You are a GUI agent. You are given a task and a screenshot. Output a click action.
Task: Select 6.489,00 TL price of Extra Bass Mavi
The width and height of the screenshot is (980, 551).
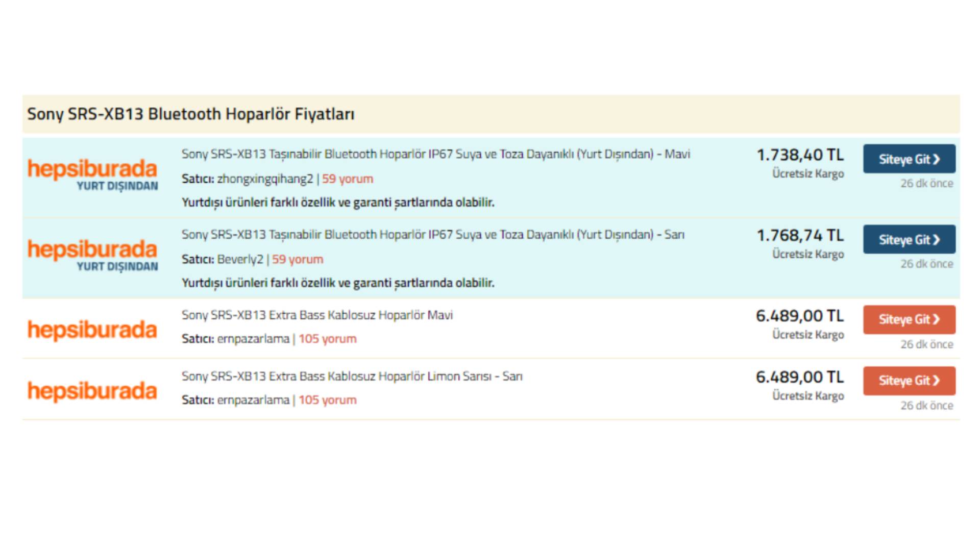point(800,316)
